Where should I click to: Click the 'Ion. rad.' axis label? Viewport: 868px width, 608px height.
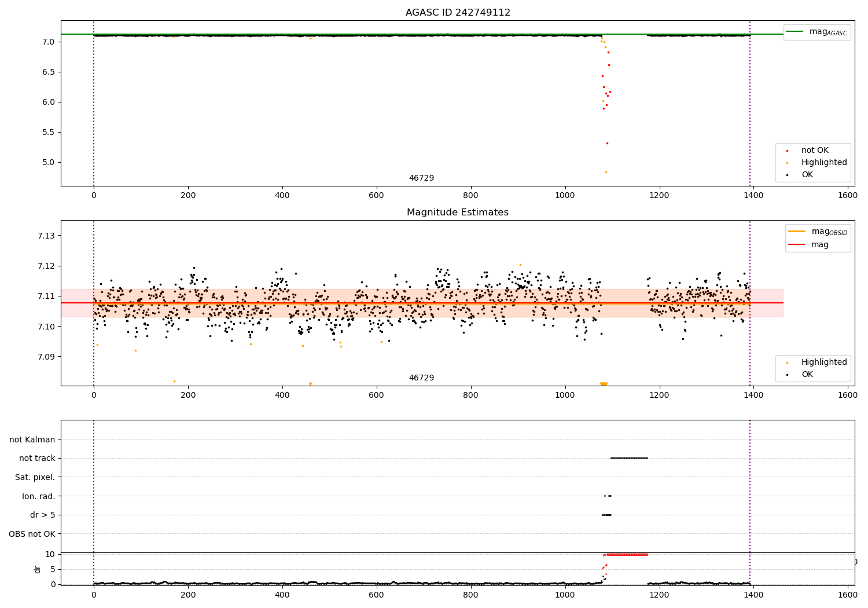coord(39,496)
